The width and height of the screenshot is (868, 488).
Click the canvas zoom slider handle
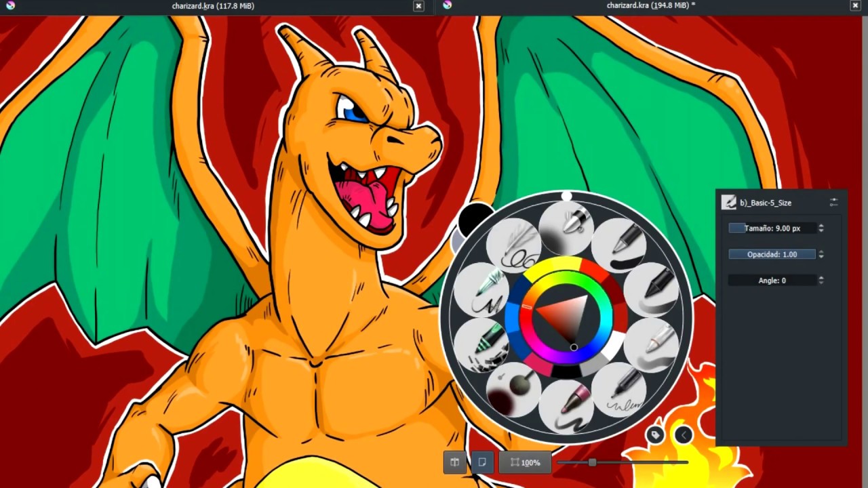pyautogui.click(x=592, y=462)
